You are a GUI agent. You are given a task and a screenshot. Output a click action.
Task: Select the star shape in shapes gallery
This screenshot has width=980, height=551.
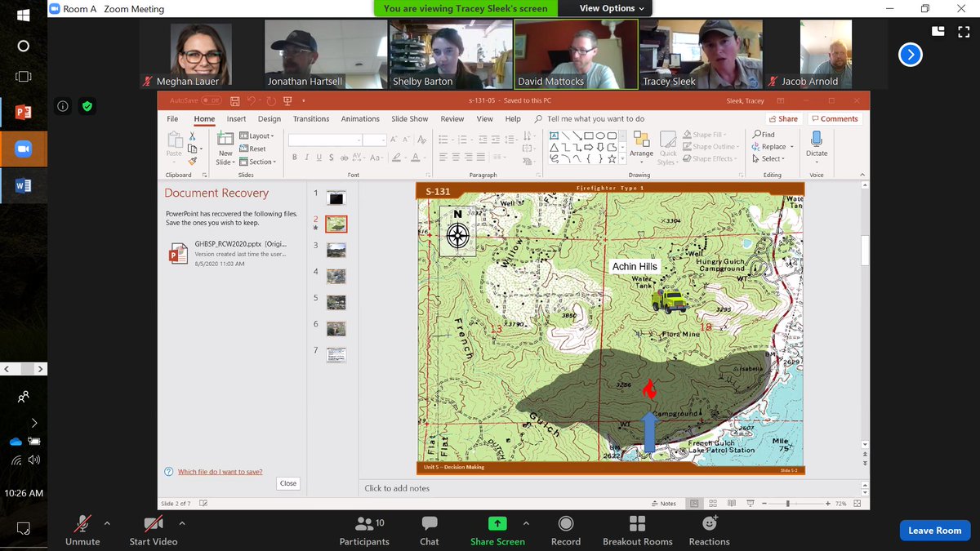click(x=612, y=158)
